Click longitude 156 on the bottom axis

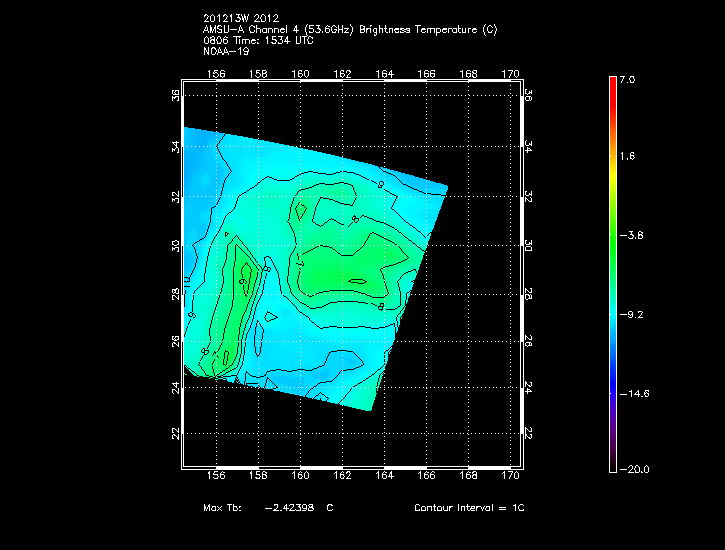215,475
